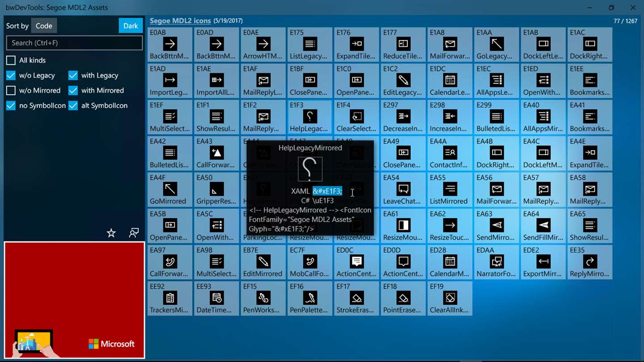644x362 pixels.
Task: Select the E1DC CalendarLe icon
Action: point(450,81)
